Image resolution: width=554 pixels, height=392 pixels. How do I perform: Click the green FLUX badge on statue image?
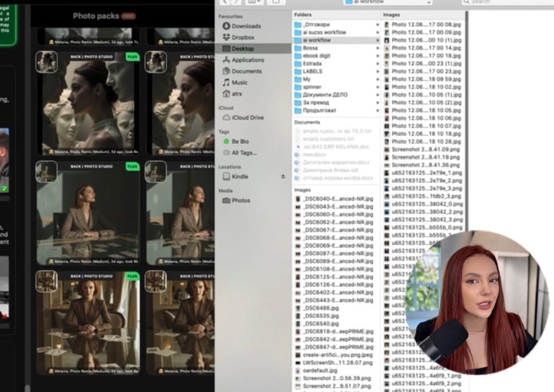tap(132, 56)
